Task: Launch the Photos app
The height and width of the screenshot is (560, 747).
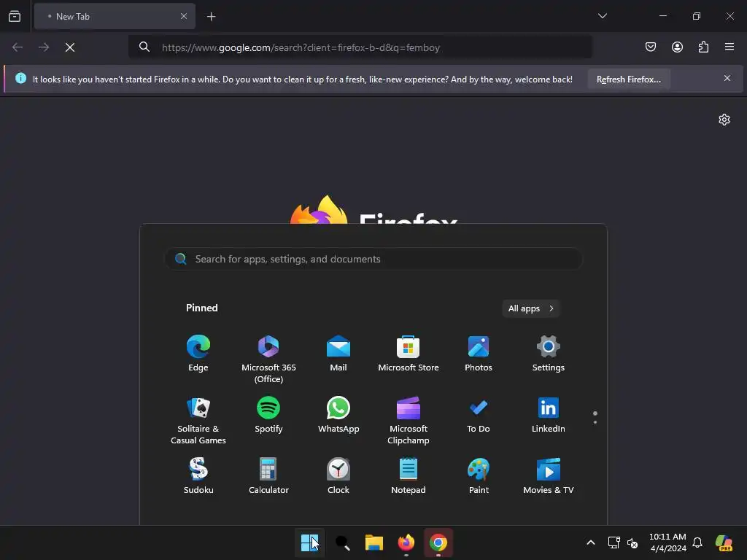Action: point(479,354)
